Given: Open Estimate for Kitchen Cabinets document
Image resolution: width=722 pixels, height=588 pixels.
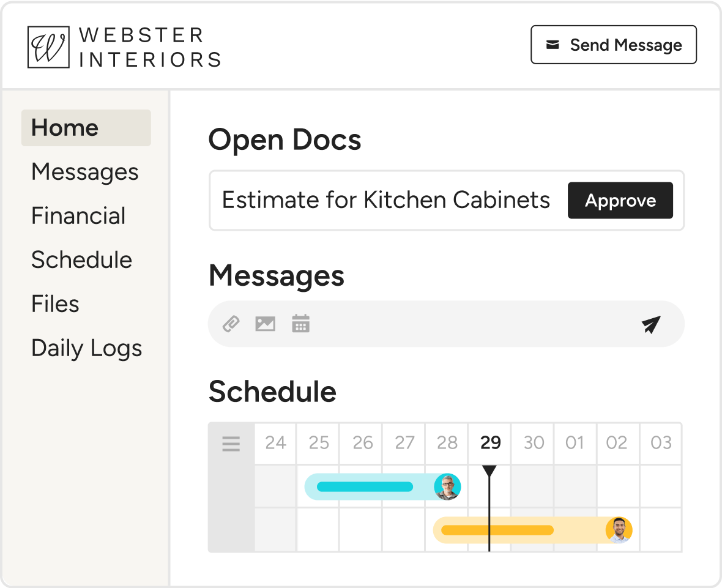Looking at the screenshot, I should [386, 200].
